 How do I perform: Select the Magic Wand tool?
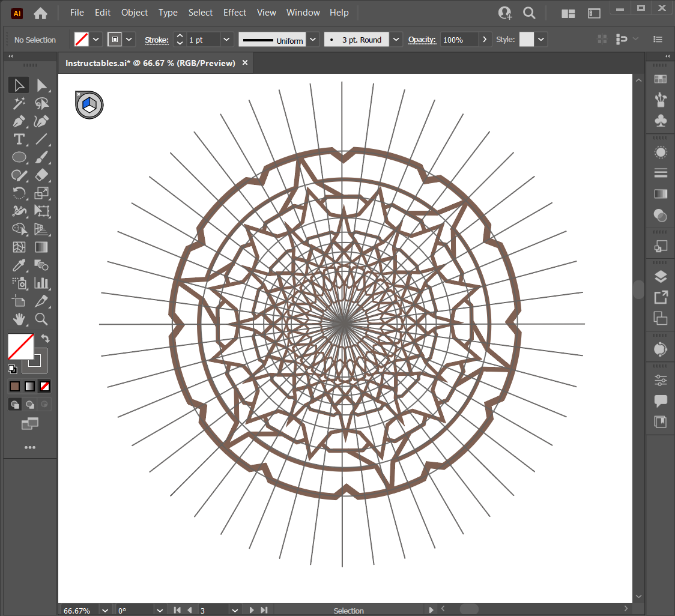point(19,103)
